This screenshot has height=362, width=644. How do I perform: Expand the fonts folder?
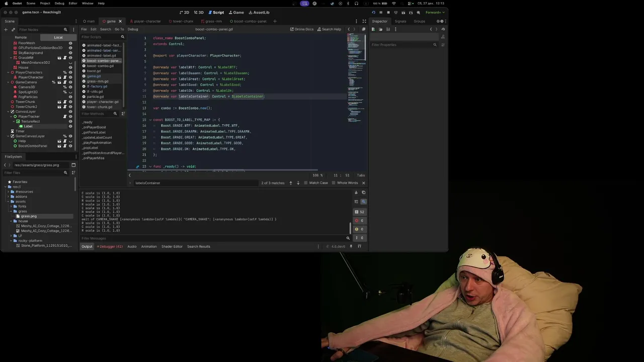click(11, 206)
